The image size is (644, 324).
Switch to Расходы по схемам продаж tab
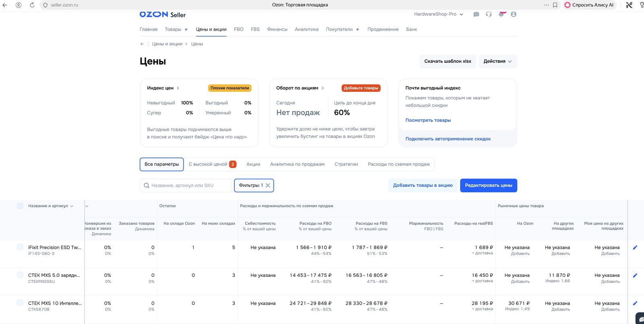[x=399, y=164]
